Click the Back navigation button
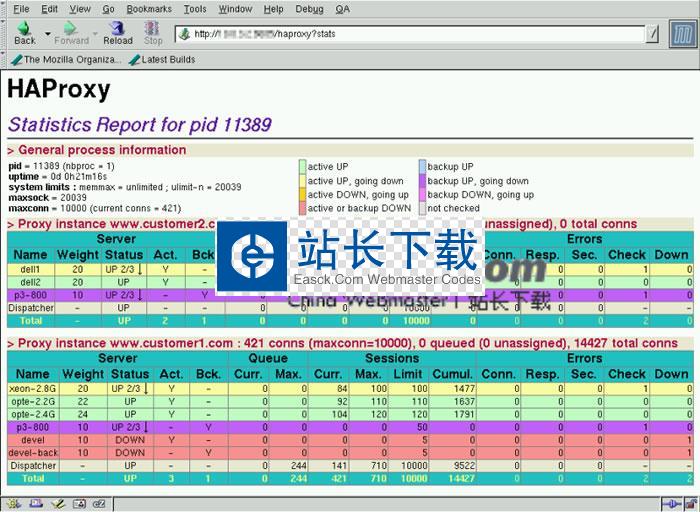Image resolution: width=700 pixels, height=512 pixels. pyautogui.click(x=24, y=33)
